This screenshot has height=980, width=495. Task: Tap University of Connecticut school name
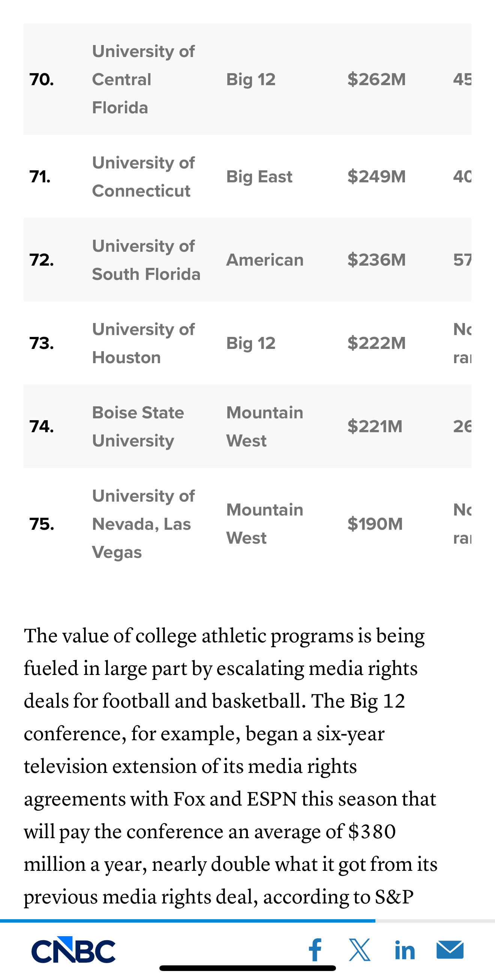click(x=143, y=177)
